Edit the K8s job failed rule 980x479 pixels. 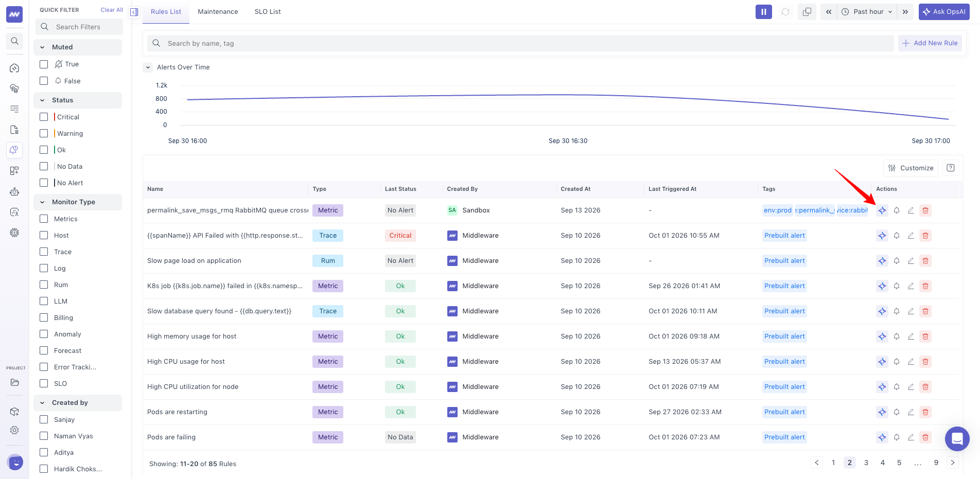pyautogui.click(x=911, y=286)
